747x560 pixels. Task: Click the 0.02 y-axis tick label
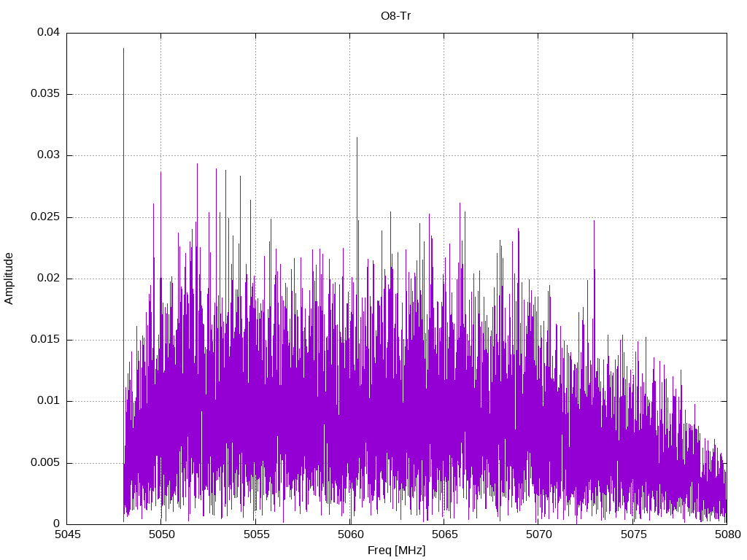point(49,278)
